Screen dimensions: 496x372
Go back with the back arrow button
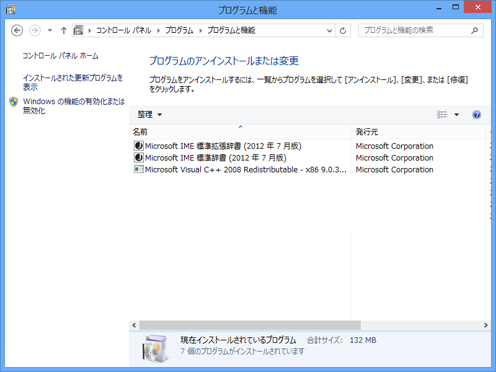(17, 31)
